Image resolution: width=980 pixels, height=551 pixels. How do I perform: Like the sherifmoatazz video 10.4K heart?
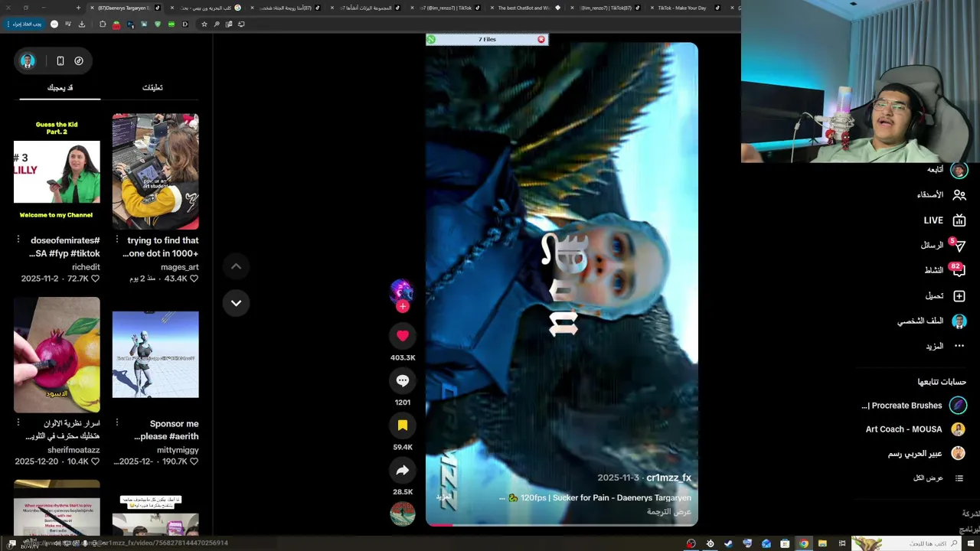point(96,461)
